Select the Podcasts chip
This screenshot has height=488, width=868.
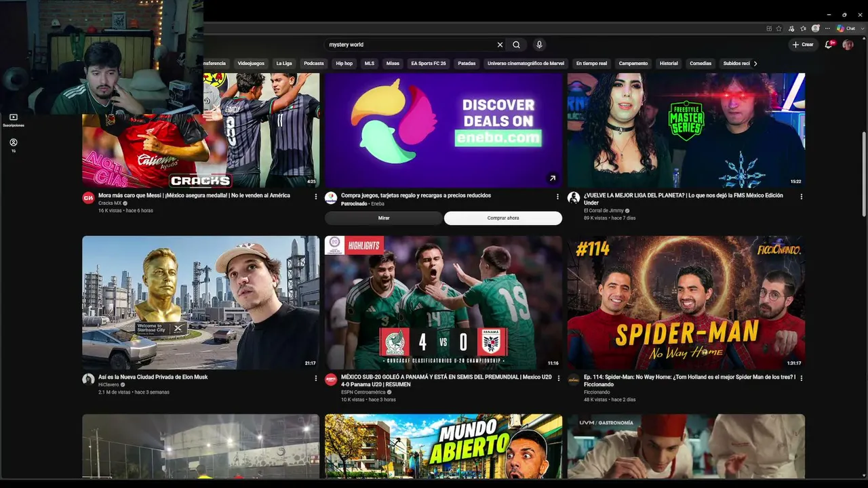coord(314,64)
